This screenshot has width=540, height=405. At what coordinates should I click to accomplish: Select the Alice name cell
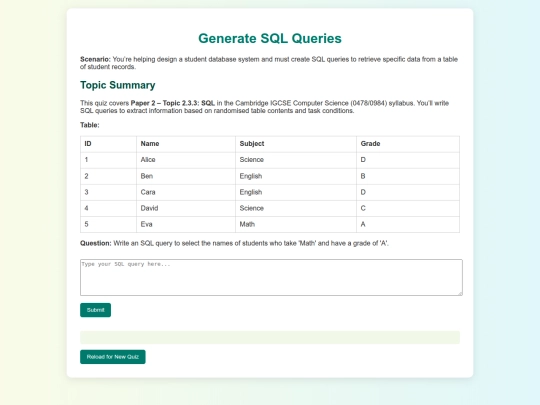(186, 160)
